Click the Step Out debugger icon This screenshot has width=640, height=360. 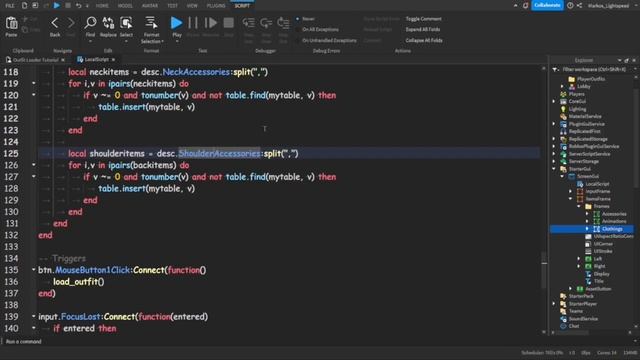[283, 23]
